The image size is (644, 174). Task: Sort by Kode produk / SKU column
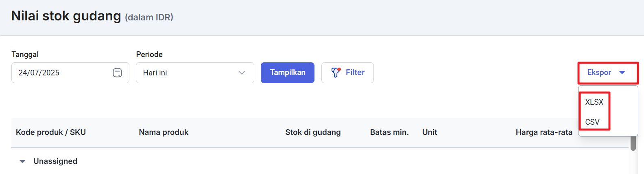tap(51, 132)
